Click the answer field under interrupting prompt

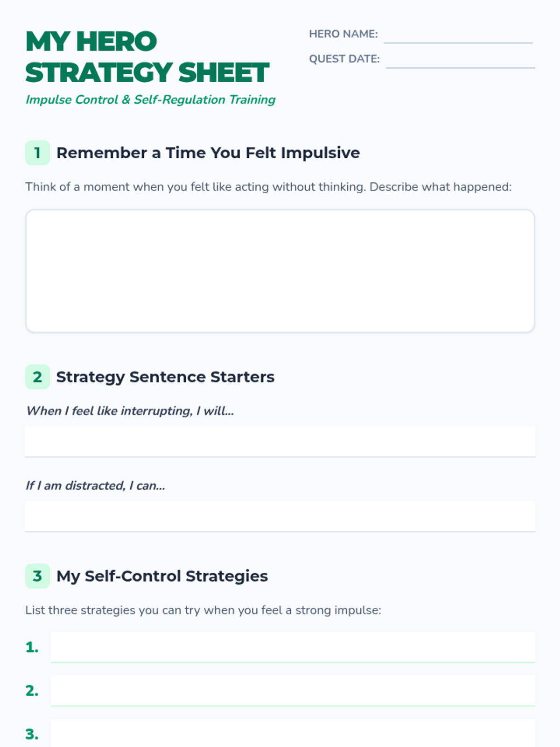280,441
